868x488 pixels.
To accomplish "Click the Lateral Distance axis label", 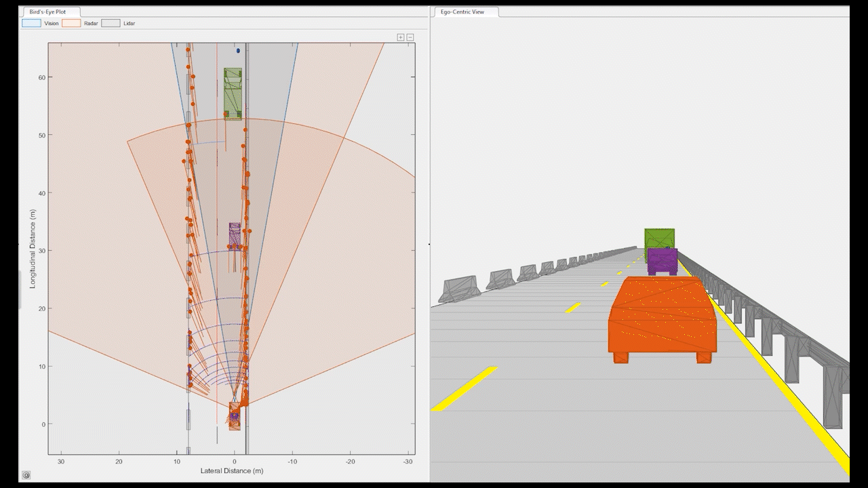I will pyautogui.click(x=231, y=470).
